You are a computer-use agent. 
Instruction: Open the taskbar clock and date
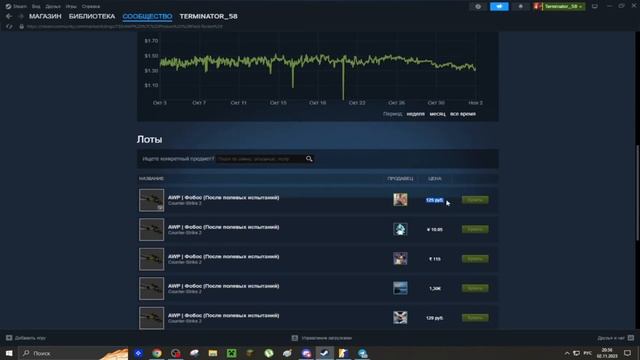point(607,353)
